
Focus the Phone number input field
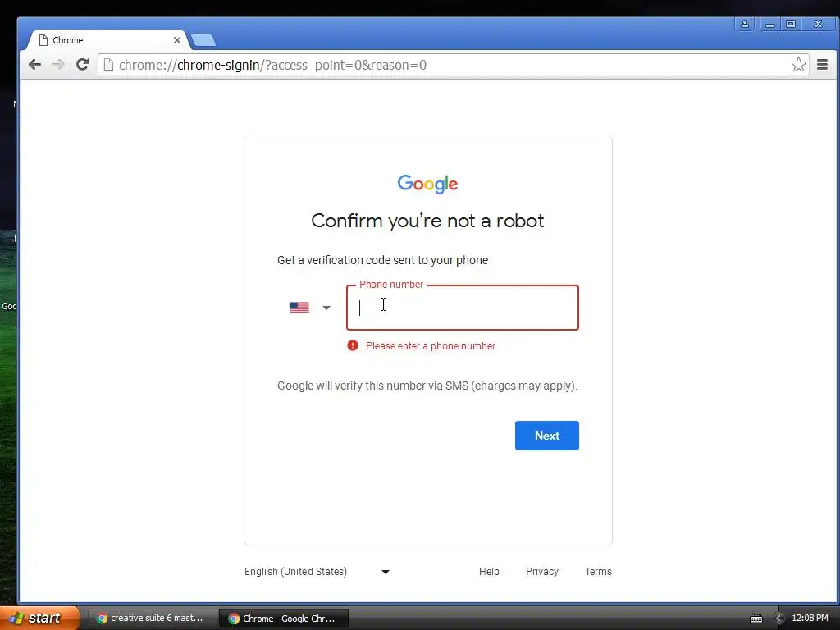(463, 308)
